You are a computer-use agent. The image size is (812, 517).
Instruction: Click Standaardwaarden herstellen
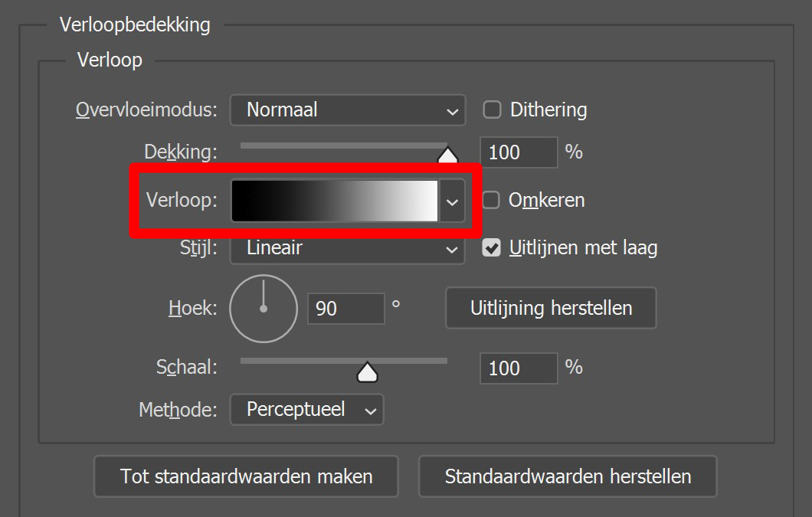click(568, 476)
